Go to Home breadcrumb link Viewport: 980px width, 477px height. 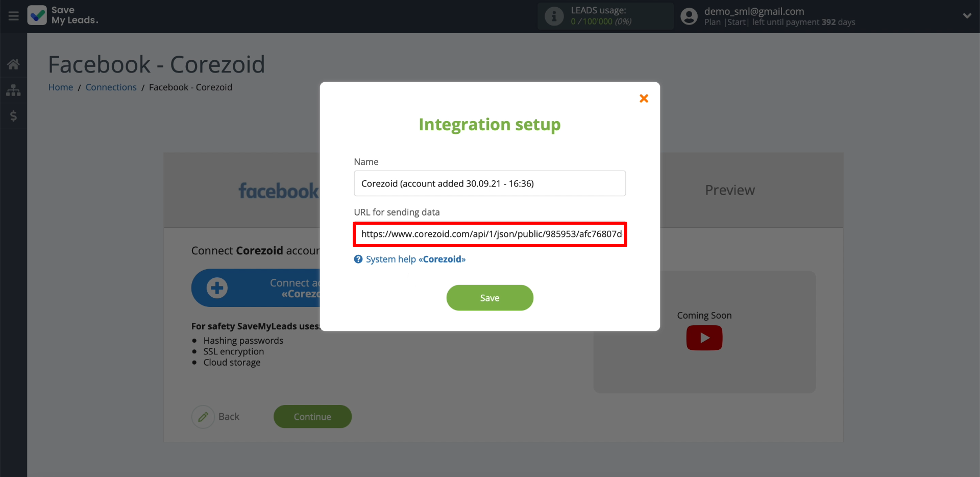click(x=61, y=87)
